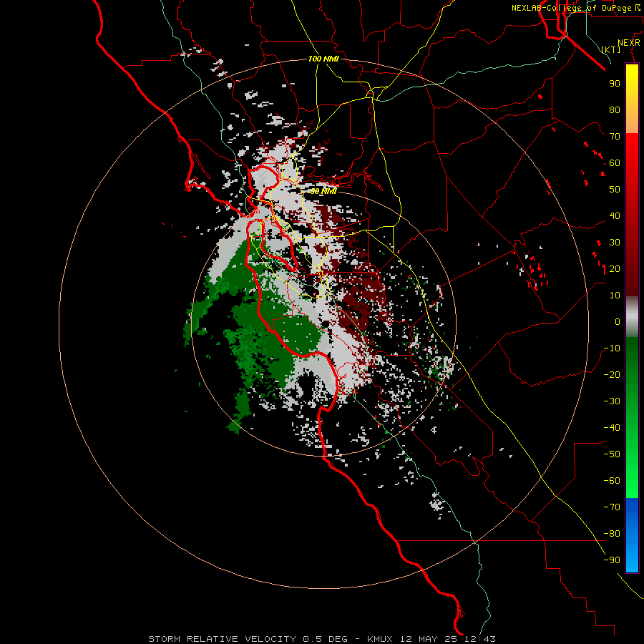Click the positive "60" scale label

tap(615, 162)
